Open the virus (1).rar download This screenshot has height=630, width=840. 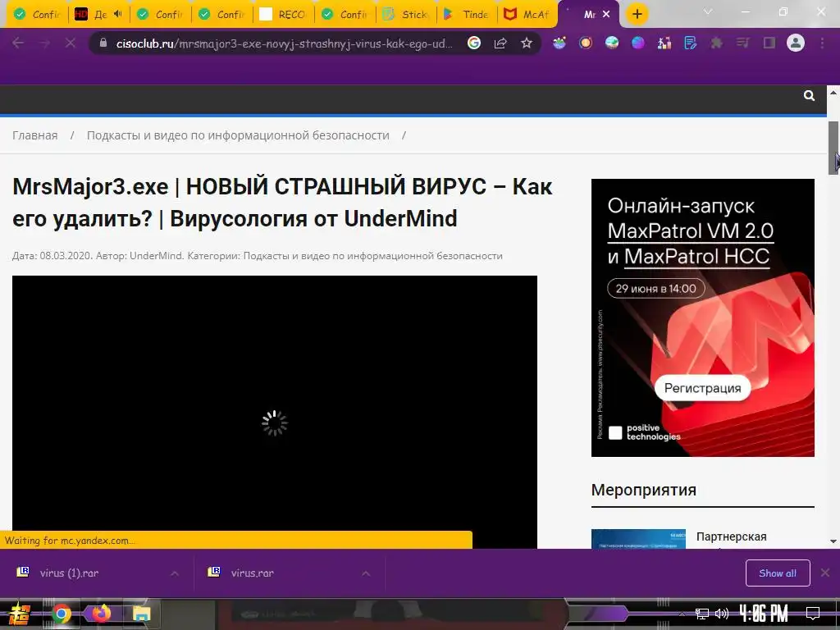69,573
